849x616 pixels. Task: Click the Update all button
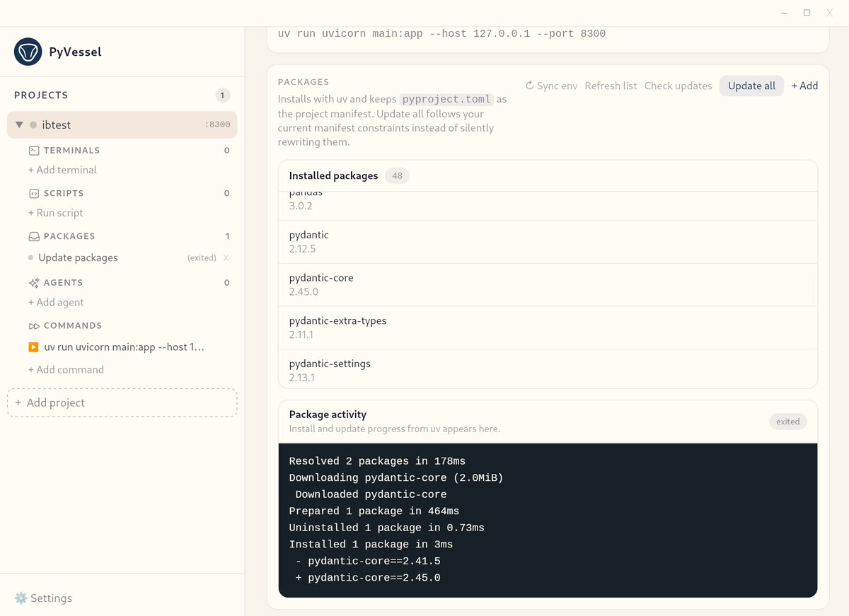click(751, 86)
